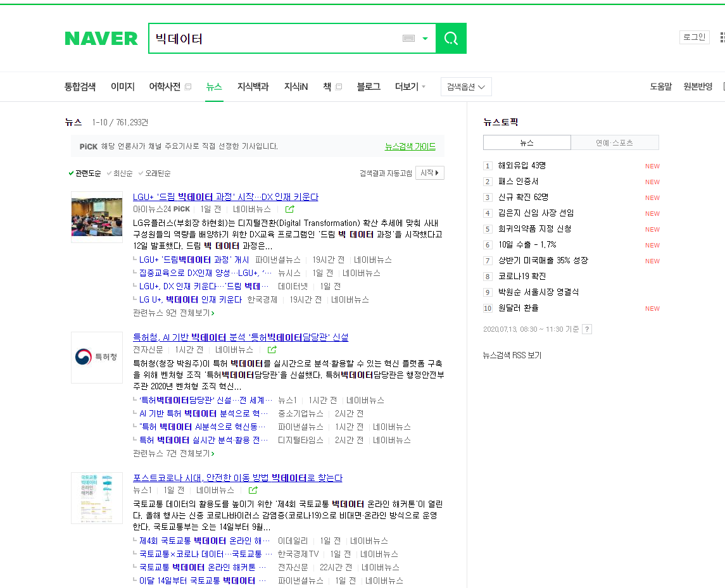Open topic 10일 수출 -1.7%
The height and width of the screenshot is (588, 725).
tap(527, 244)
